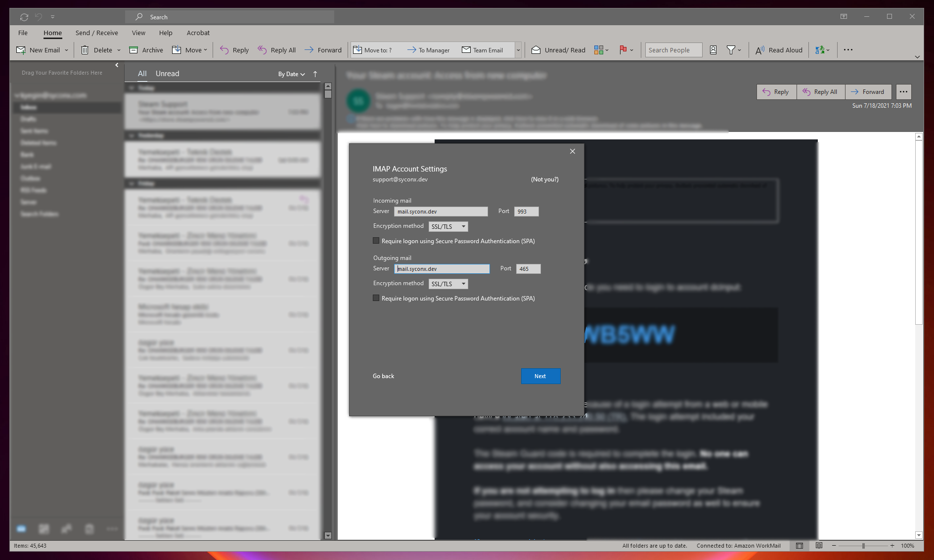934x560 pixels.
Task: Switch to Reading view in status bar
Action: [x=819, y=546]
